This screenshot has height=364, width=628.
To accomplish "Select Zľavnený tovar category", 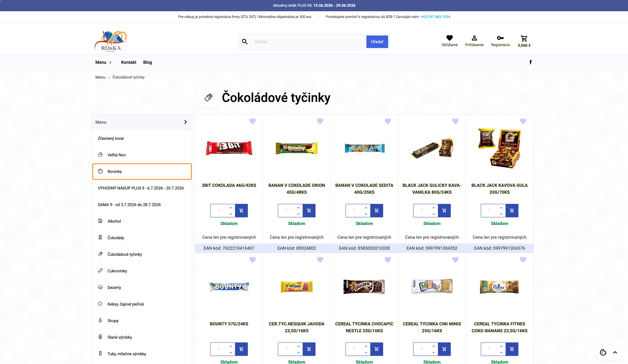I will pyautogui.click(x=142, y=138).
